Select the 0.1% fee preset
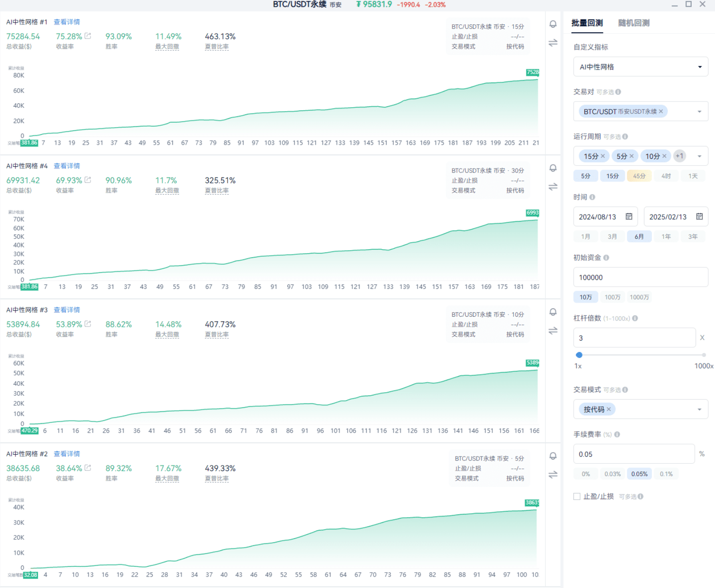The image size is (715, 588). click(x=666, y=474)
